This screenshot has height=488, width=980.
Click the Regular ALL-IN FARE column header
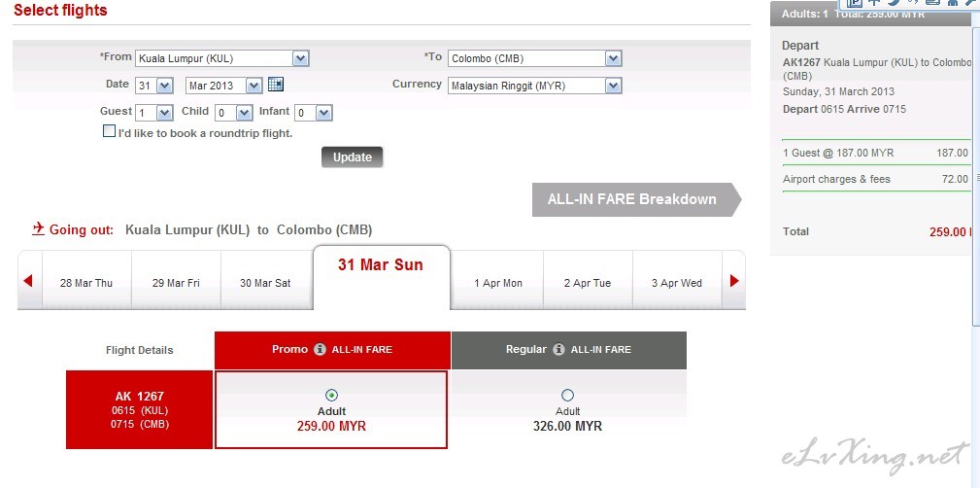coord(569,350)
